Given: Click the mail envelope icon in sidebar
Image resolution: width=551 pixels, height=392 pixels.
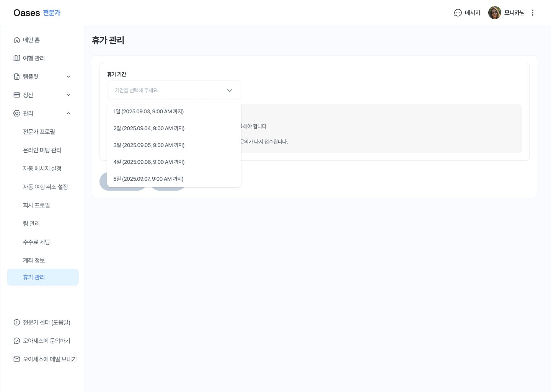Looking at the screenshot, I should pyautogui.click(x=17, y=359).
